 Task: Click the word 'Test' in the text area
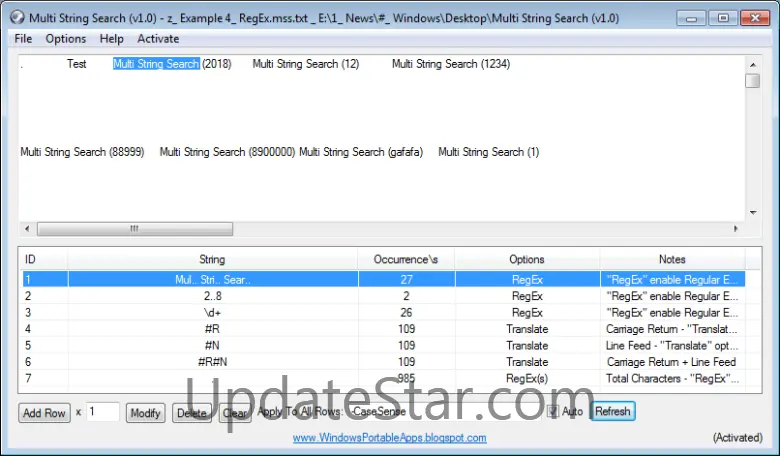tap(77, 64)
